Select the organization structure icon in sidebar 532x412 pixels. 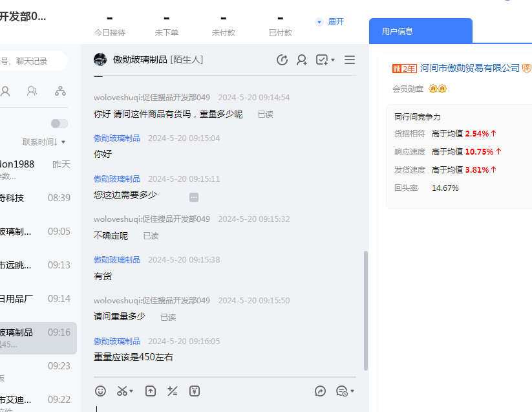(60, 91)
